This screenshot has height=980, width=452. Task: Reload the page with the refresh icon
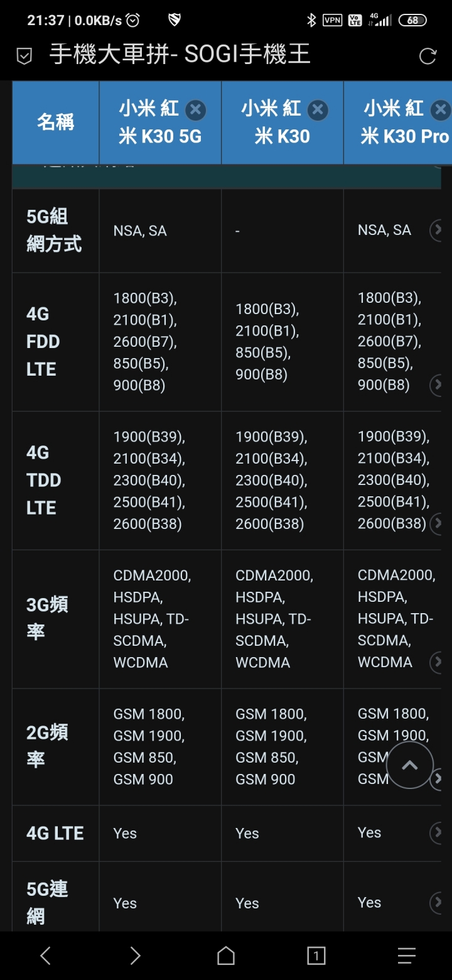[428, 56]
